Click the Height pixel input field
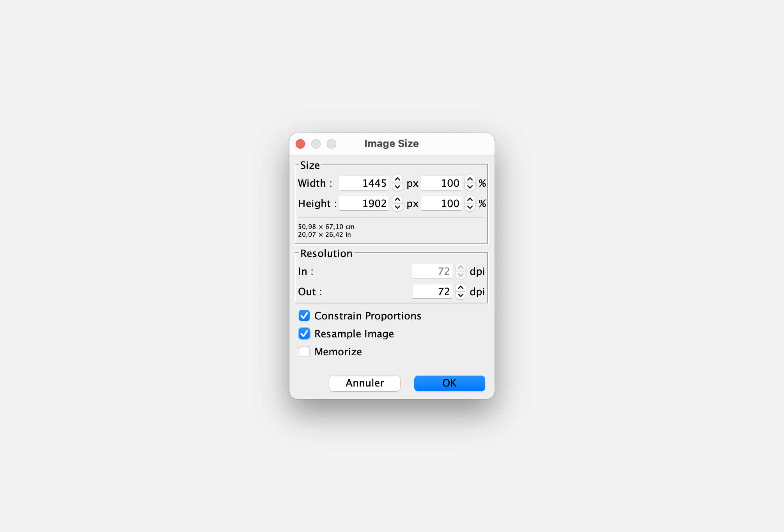 coord(364,203)
